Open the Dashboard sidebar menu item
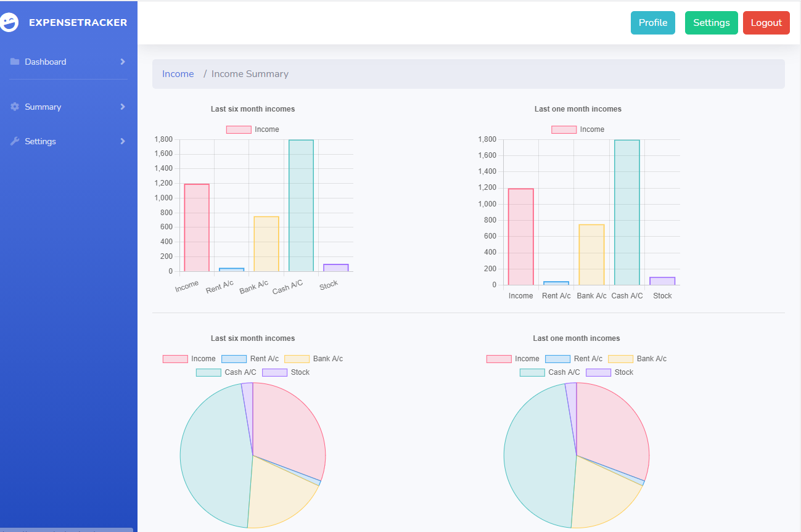The height and width of the screenshot is (532, 801). coord(68,62)
